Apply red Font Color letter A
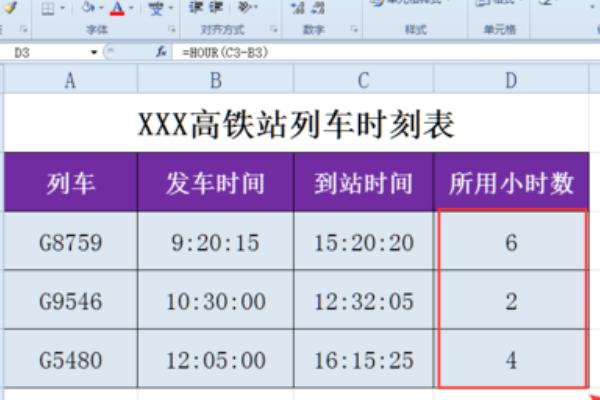Viewport: 600px width, 400px height. pyautogui.click(x=117, y=8)
